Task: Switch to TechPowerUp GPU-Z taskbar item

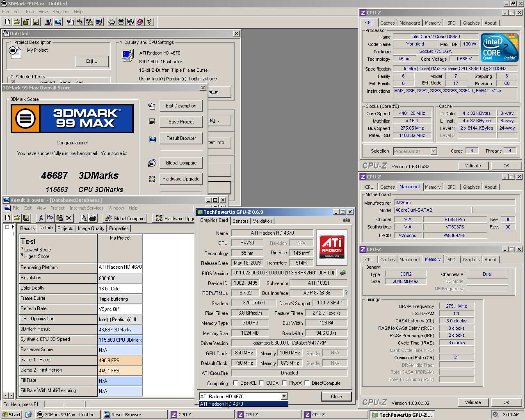Action: (x=402, y=415)
